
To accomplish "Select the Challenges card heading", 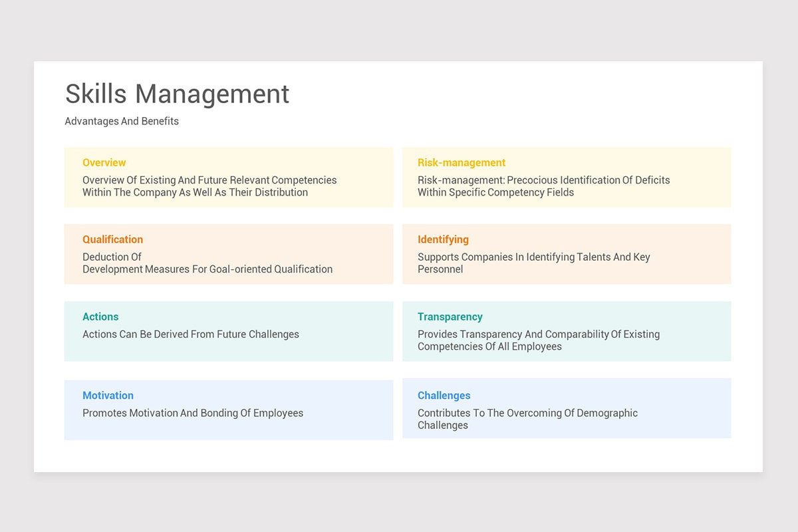I will pyautogui.click(x=444, y=395).
